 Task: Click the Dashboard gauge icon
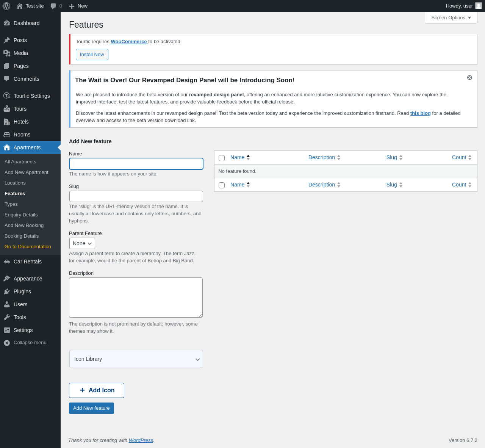pyautogui.click(x=7, y=23)
